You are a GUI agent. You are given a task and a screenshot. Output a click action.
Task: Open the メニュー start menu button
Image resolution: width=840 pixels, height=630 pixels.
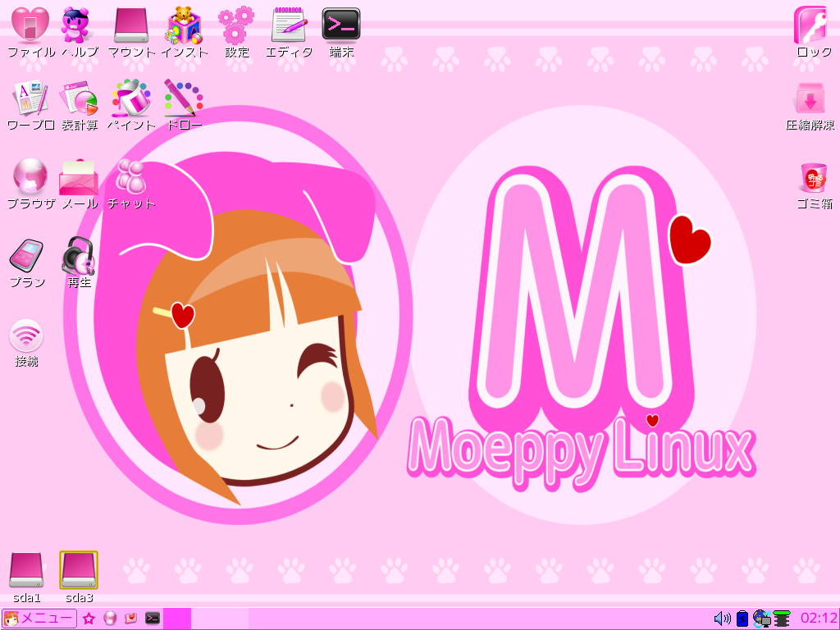39,619
